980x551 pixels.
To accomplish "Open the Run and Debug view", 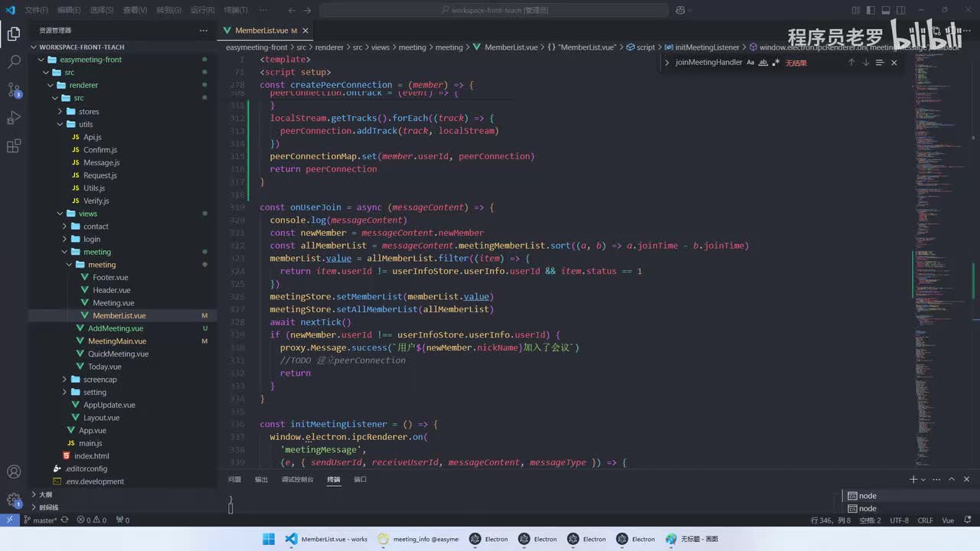I will (x=14, y=118).
